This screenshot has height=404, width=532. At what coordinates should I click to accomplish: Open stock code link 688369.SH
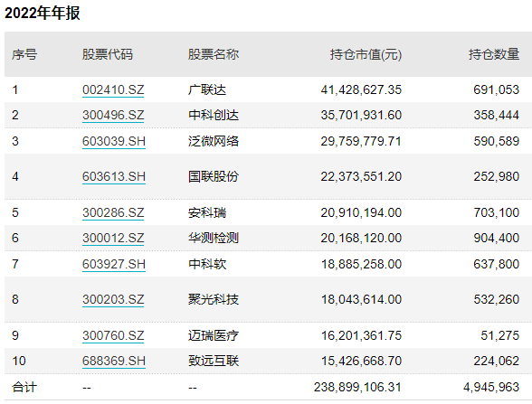coord(114,361)
